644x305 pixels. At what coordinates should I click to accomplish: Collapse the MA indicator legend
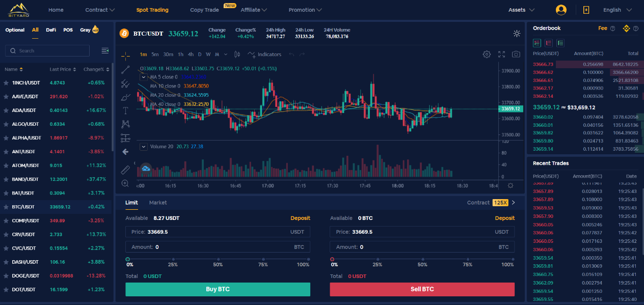point(144,77)
